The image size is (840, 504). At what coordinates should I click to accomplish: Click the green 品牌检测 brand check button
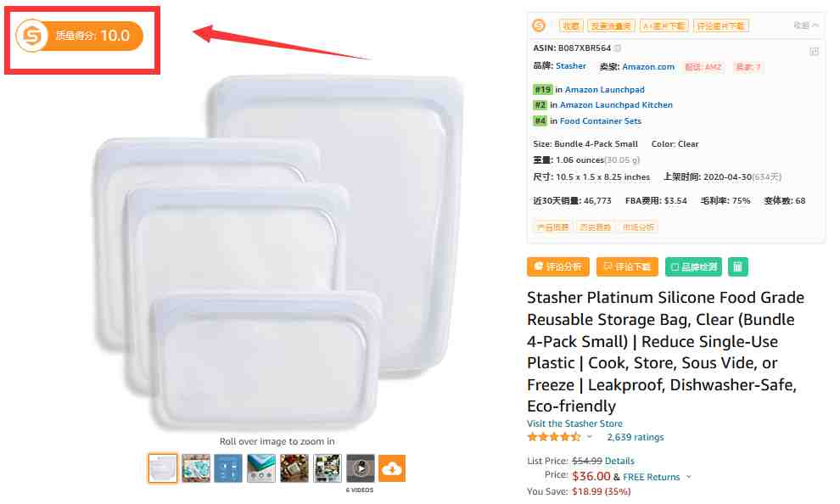694,266
